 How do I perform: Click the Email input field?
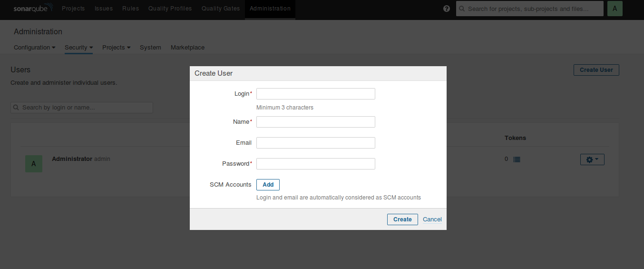pos(316,143)
